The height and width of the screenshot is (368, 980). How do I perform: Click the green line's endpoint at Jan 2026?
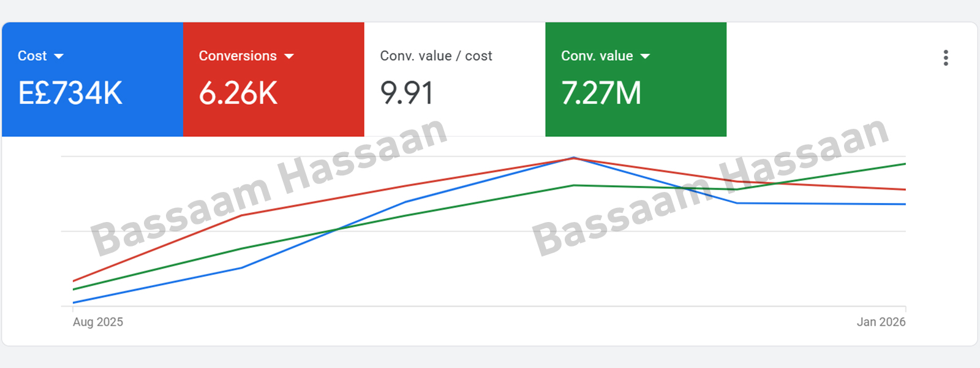tap(905, 164)
